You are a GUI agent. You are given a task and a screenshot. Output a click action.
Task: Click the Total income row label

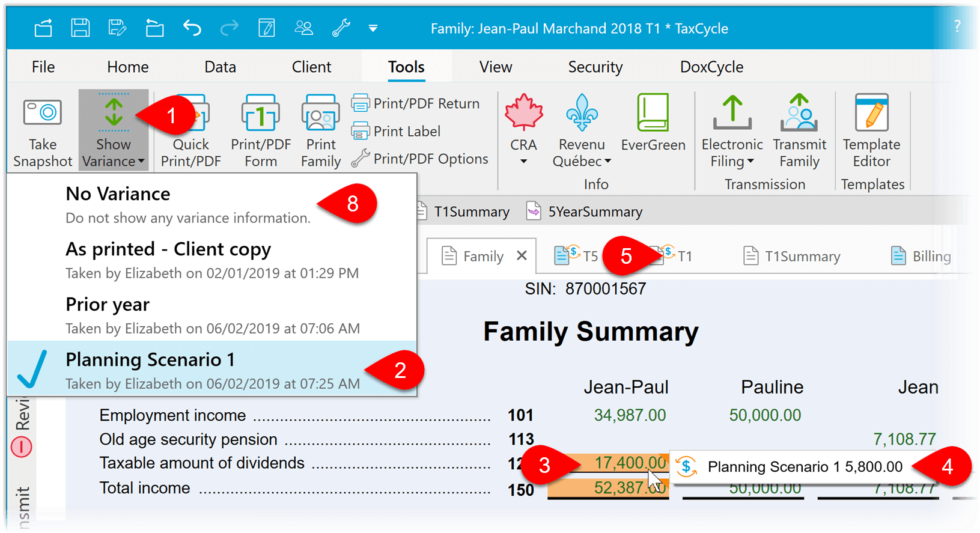pos(144,487)
